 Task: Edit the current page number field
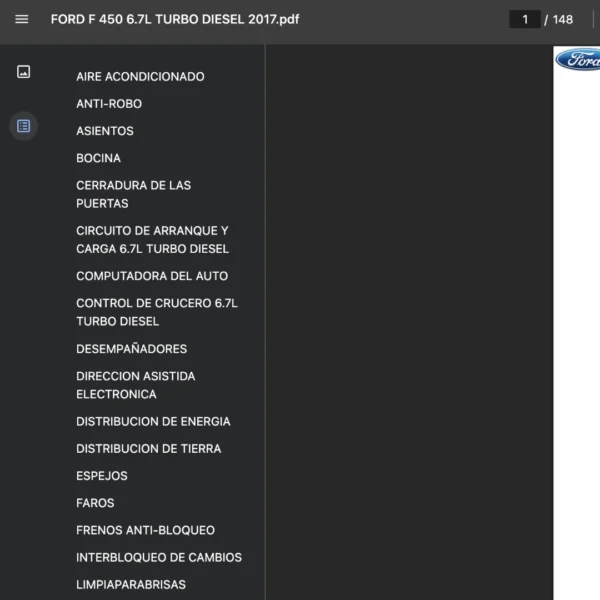tap(524, 19)
